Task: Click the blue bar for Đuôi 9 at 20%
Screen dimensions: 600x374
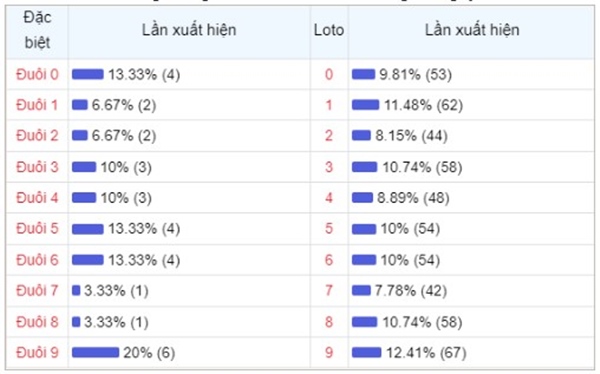Action: pyautogui.click(x=95, y=352)
